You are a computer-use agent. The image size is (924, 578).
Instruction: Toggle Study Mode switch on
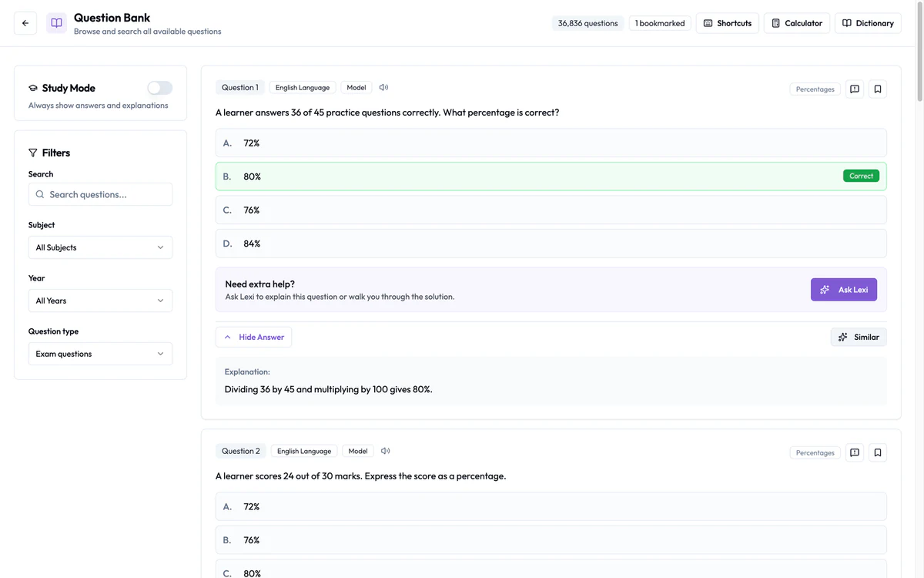click(160, 88)
